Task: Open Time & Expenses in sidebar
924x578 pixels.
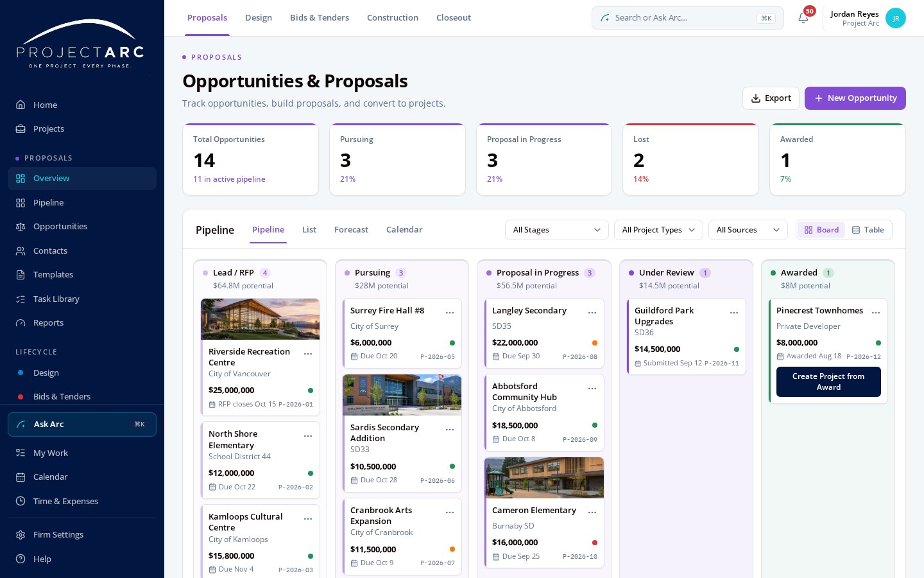Action: click(x=82, y=501)
